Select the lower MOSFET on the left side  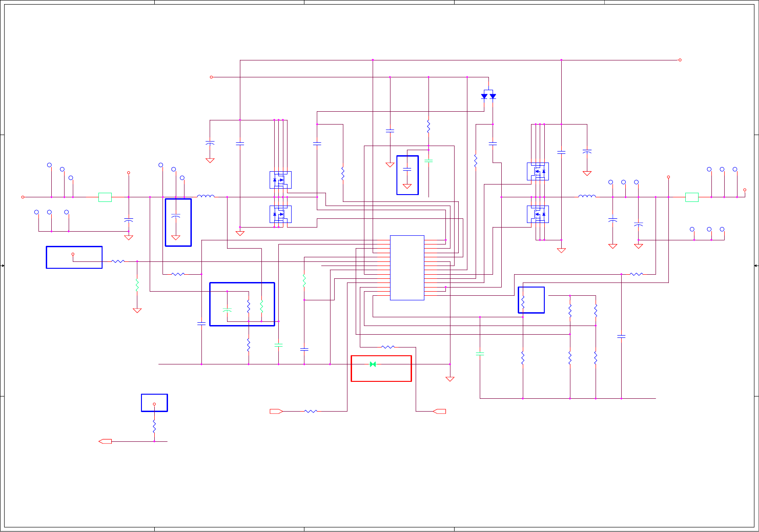tap(281, 214)
